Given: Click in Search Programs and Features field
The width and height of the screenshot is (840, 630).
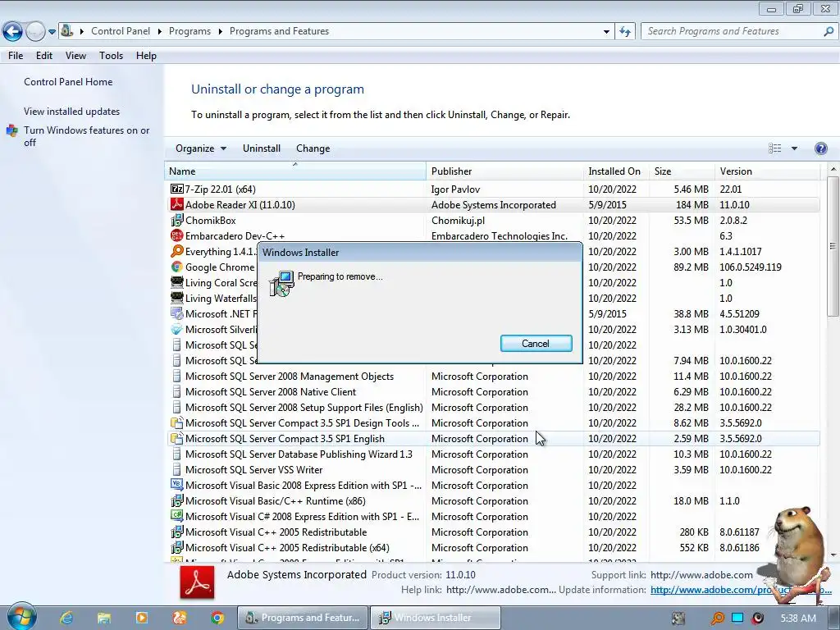Looking at the screenshot, I should tap(733, 32).
